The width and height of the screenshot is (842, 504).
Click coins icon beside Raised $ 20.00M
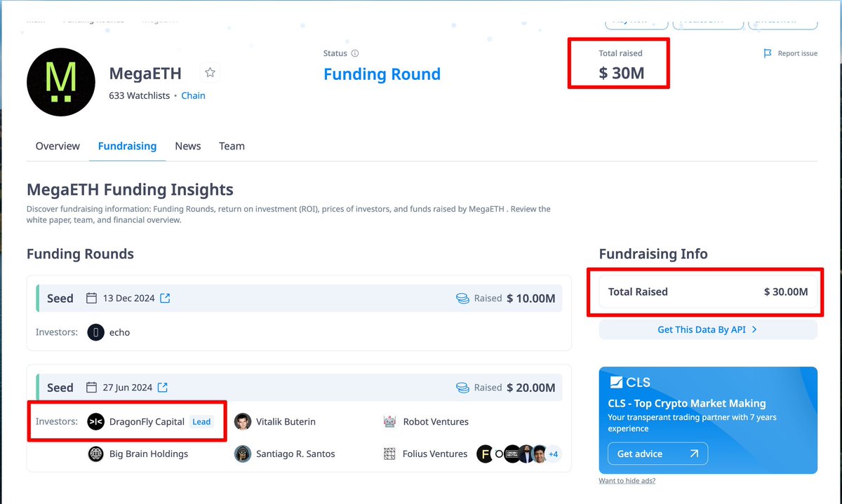462,387
